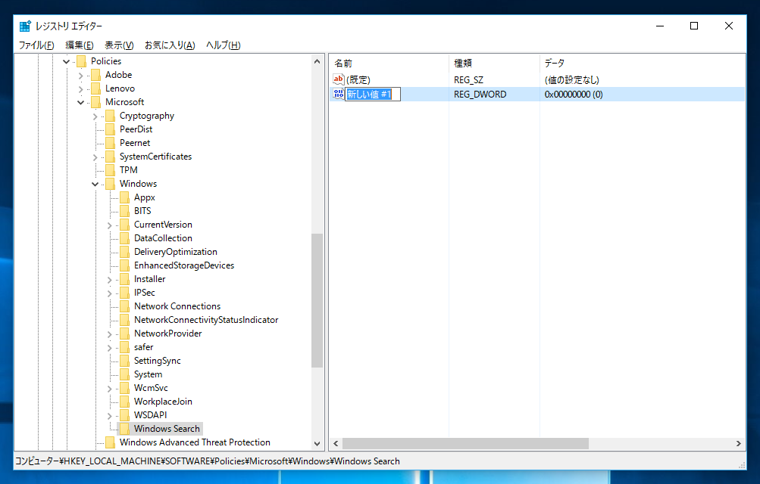This screenshot has width=760, height=484.
Task: Select the NetworkConnectivityStatusIndicator tree item
Action: pos(206,320)
